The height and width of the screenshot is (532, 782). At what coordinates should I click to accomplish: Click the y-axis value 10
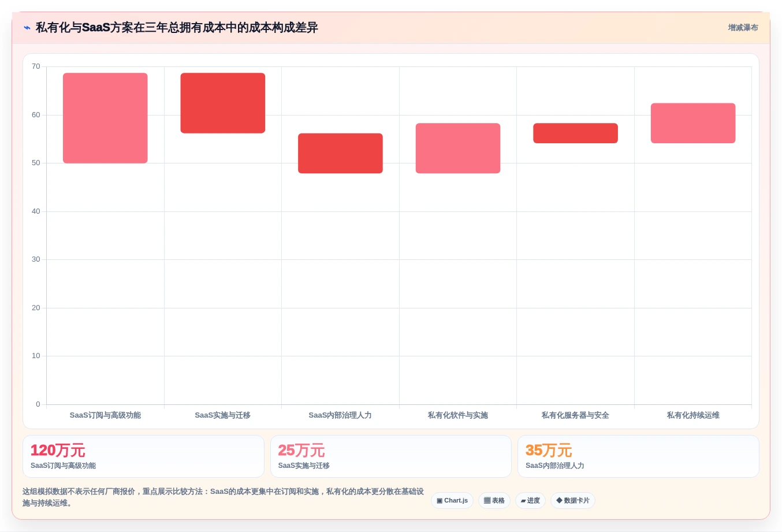coord(36,356)
